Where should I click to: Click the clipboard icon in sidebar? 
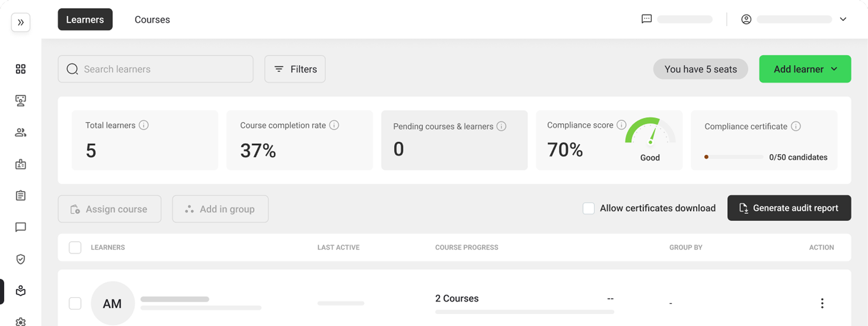coord(21,195)
